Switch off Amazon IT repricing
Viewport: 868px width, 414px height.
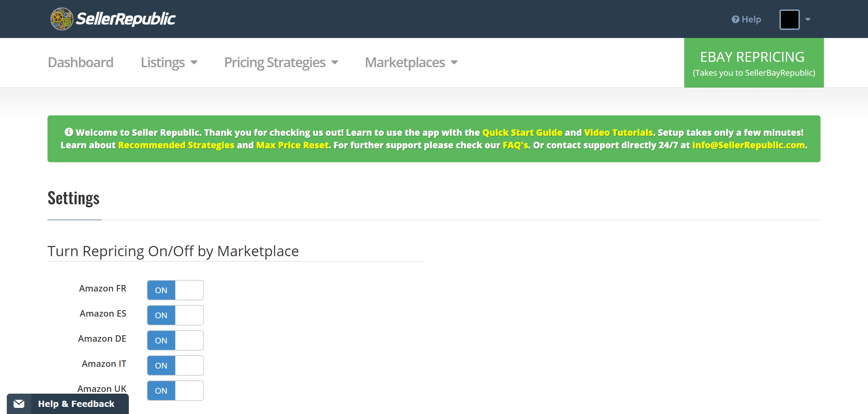click(175, 365)
